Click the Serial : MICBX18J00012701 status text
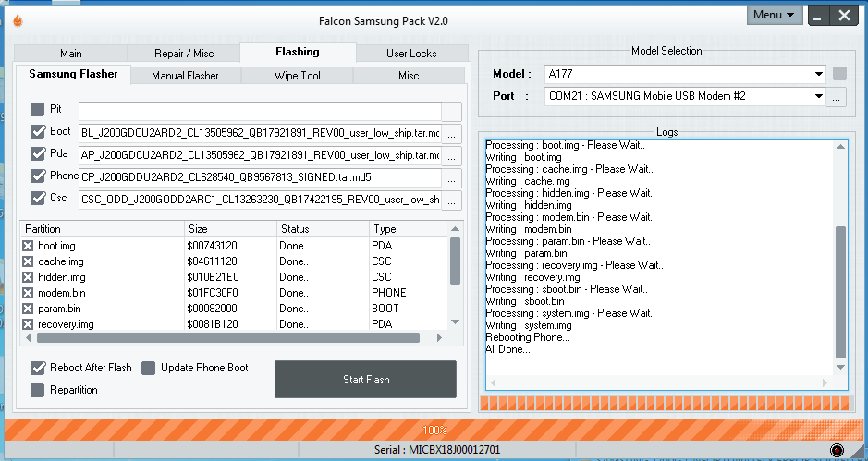 pos(436,450)
